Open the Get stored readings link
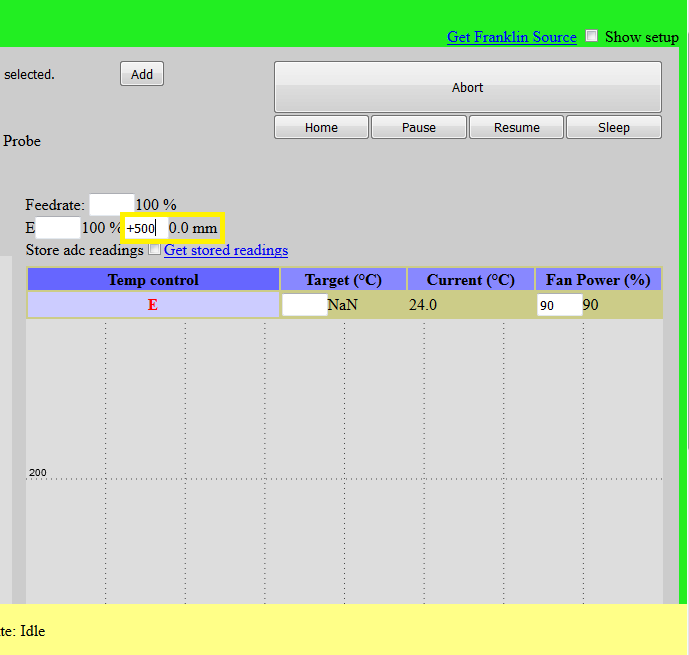 tap(226, 250)
